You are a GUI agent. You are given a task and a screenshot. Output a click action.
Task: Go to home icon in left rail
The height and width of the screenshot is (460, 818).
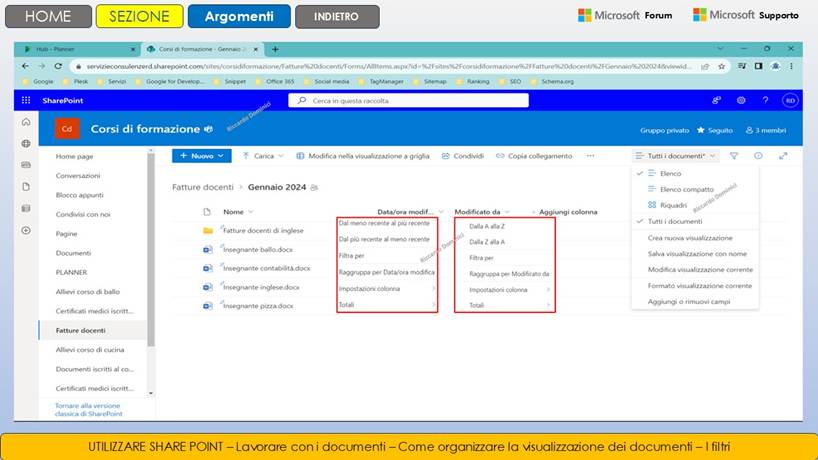pyautogui.click(x=26, y=122)
